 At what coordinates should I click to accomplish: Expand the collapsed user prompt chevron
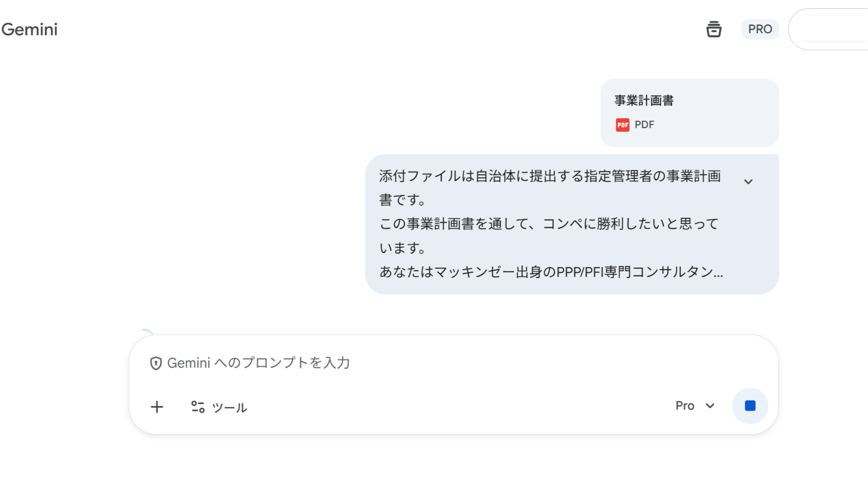(x=748, y=182)
